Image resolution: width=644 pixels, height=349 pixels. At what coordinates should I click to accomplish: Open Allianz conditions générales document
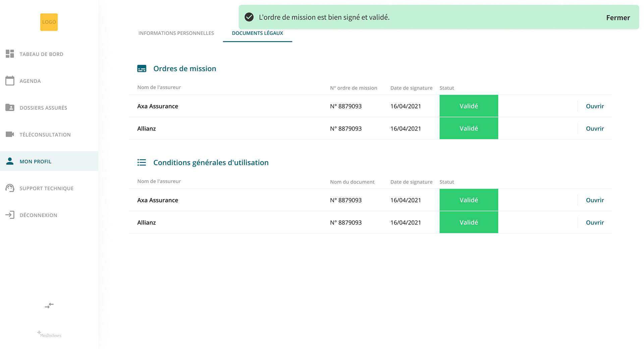tap(595, 222)
